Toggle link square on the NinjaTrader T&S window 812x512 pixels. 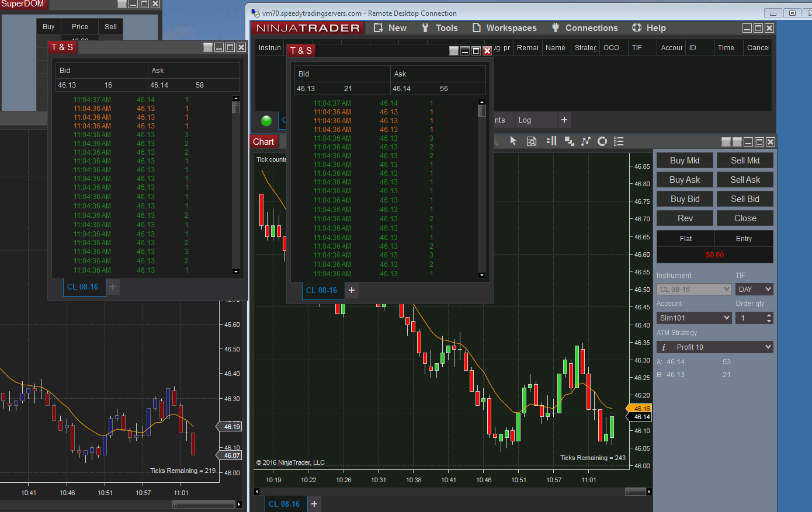453,51
